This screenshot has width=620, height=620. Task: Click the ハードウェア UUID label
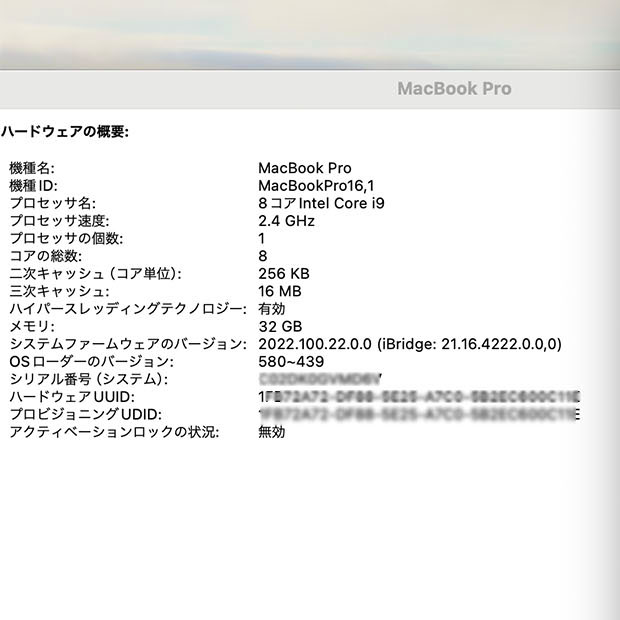(x=72, y=397)
